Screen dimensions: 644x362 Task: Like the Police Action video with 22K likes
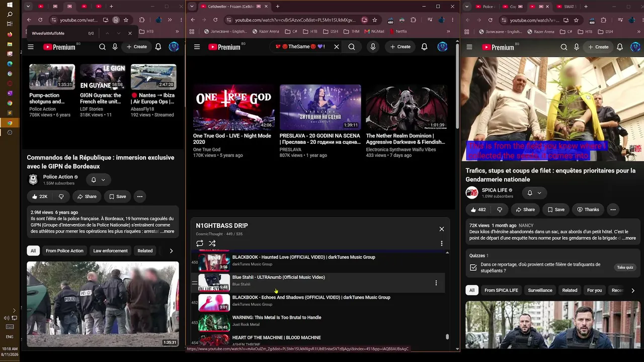coord(40,197)
